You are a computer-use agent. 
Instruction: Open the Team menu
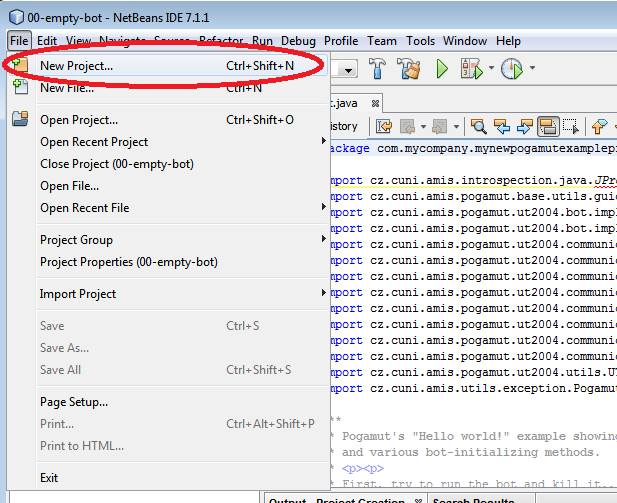coord(382,41)
